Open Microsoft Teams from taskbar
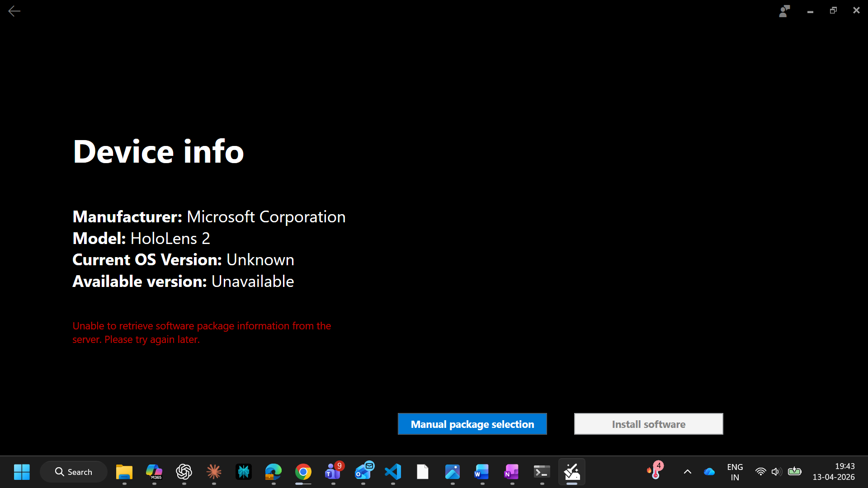 [x=333, y=472]
